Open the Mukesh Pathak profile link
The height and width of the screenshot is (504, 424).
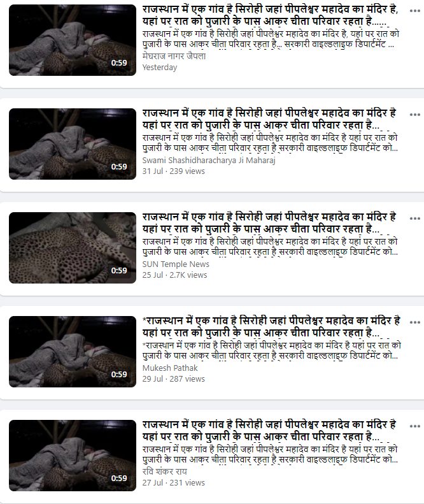click(170, 368)
